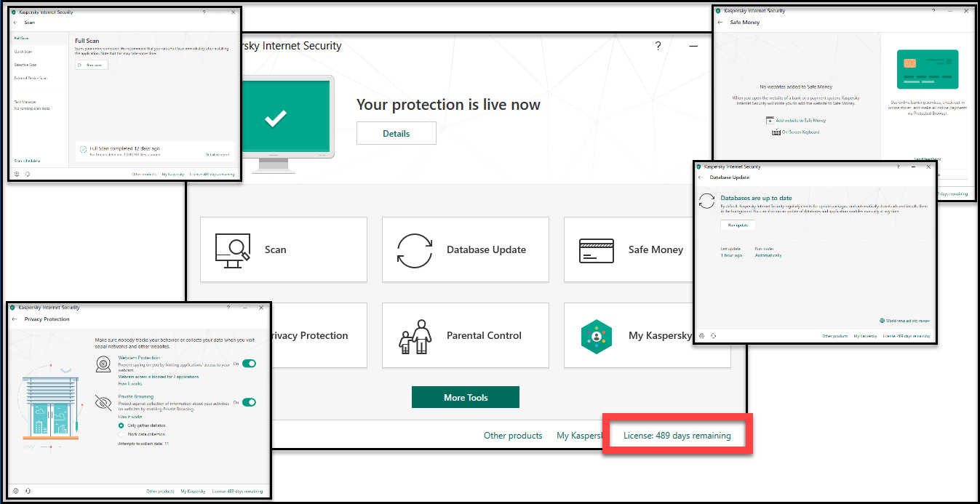
Task: Click My Kaspersky link in Scan window footer
Action: 173,175
